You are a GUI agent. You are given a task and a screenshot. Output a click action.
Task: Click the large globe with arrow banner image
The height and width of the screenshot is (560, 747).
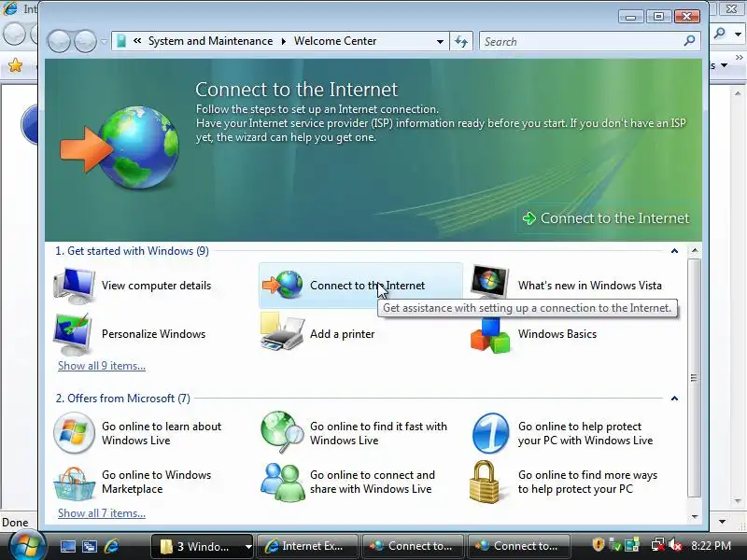[120, 147]
